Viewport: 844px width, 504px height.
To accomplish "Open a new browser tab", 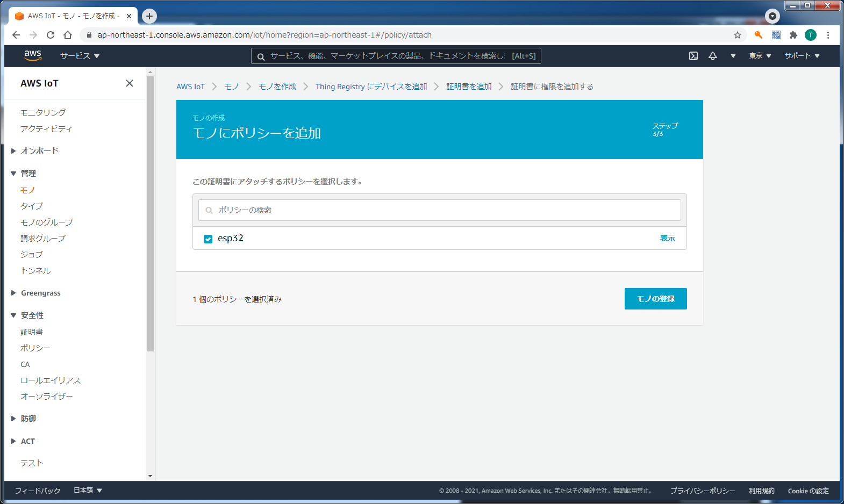I will tap(149, 16).
